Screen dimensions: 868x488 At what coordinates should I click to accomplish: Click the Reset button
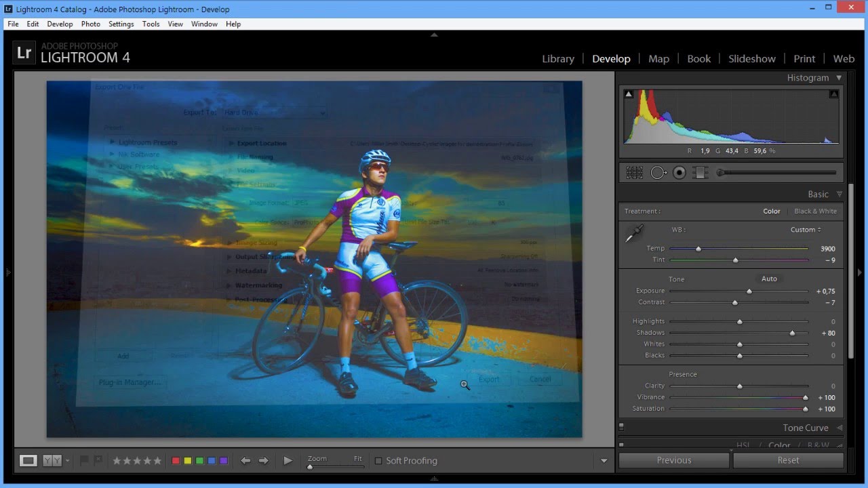pyautogui.click(x=788, y=460)
